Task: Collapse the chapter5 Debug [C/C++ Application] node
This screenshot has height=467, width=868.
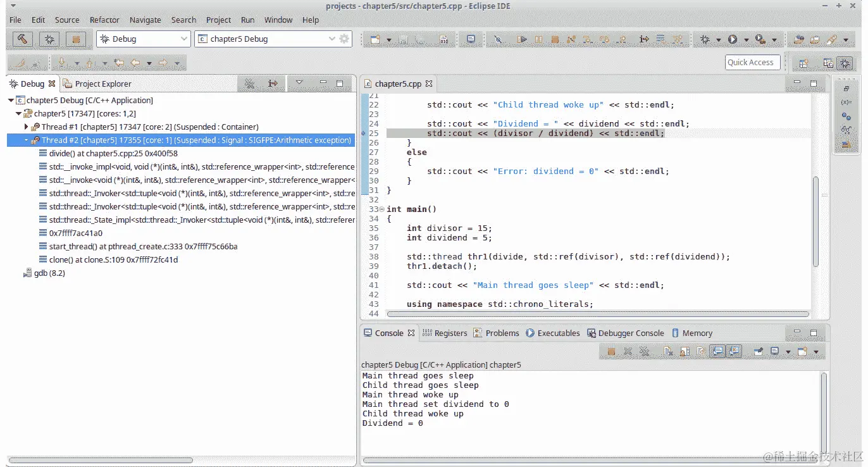Action: pos(11,100)
